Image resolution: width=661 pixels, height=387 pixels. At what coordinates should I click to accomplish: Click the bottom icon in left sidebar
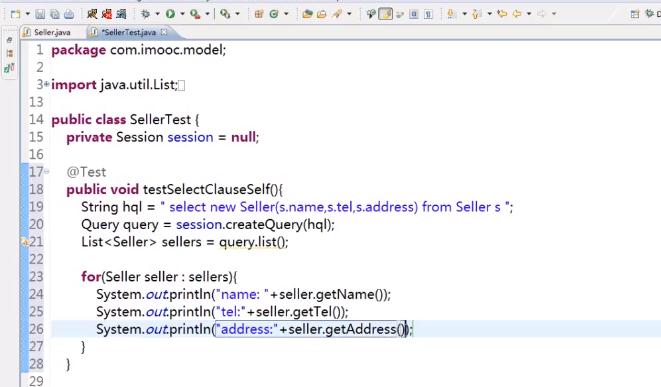click(9, 67)
